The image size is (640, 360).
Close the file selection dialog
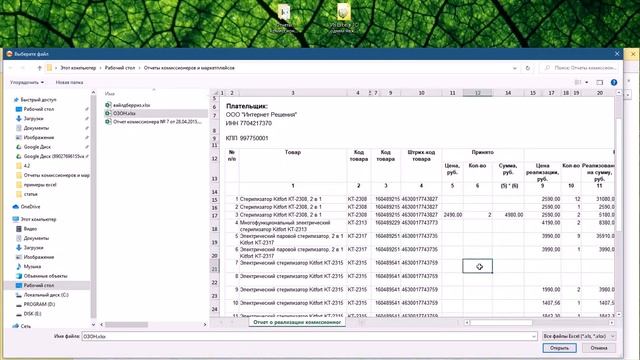point(617,54)
